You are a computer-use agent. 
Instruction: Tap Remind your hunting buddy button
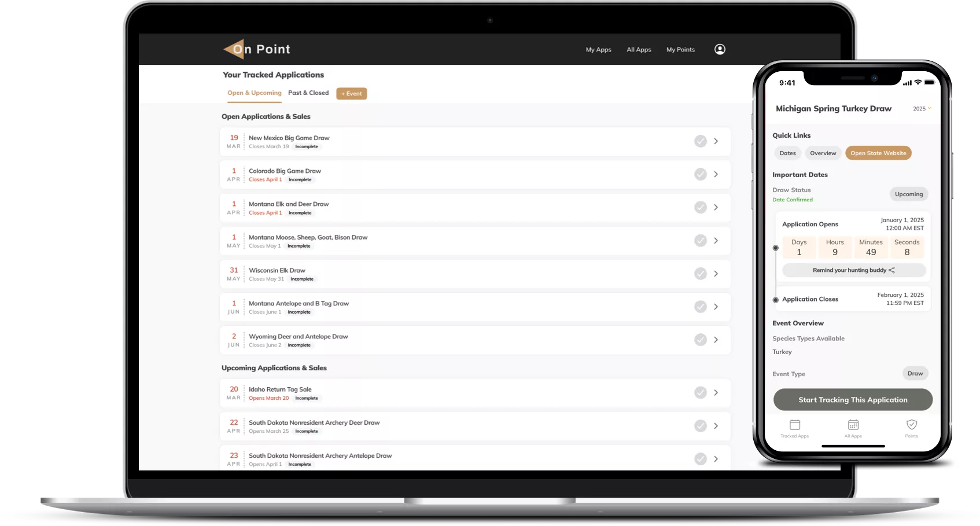click(x=854, y=270)
